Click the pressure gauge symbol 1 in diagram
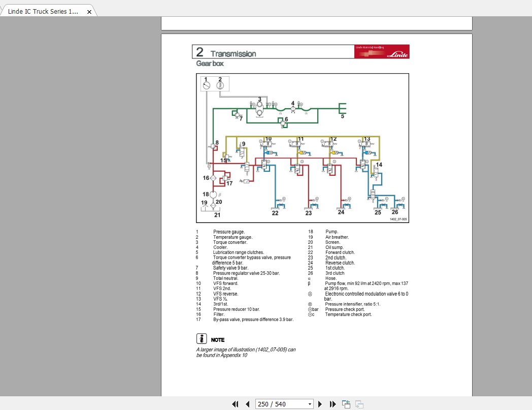 207,85
